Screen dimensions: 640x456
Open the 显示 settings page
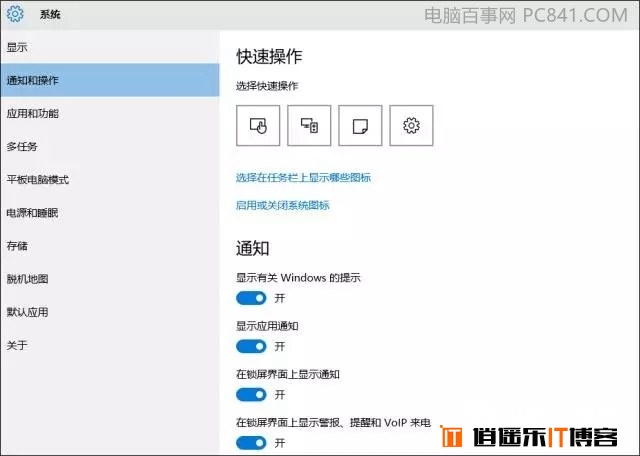(110, 47)
